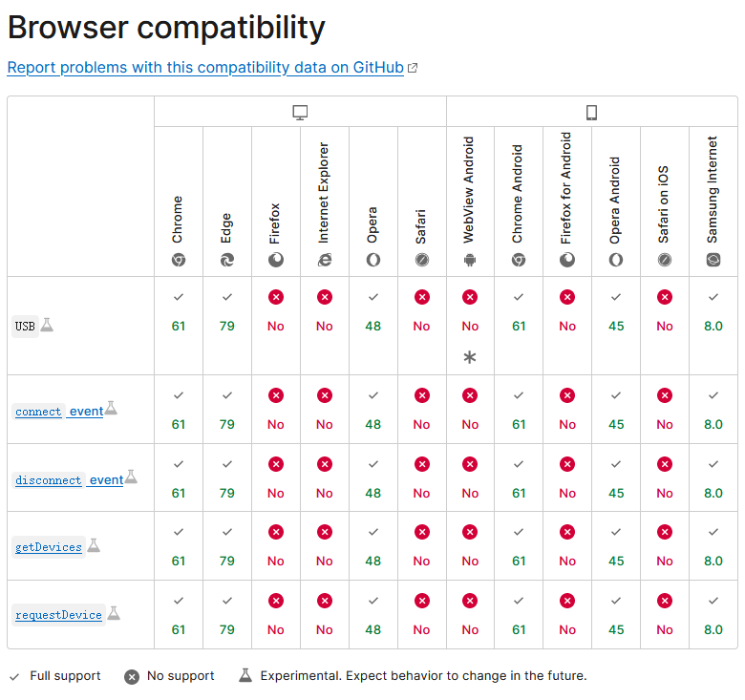Open Report problems on GitHub link

pyautogui.click(x=205, y=68)
